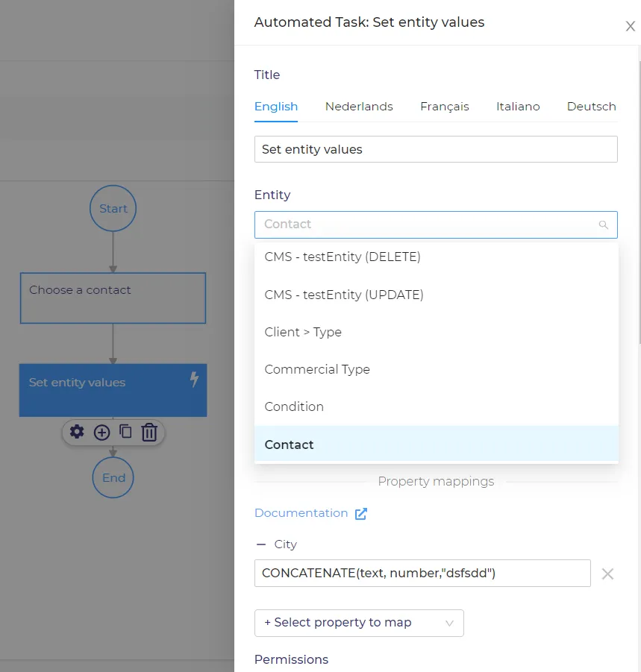Pick Condition from the entity list
Screen dimensions: 641x672
(x=436, y=406)
